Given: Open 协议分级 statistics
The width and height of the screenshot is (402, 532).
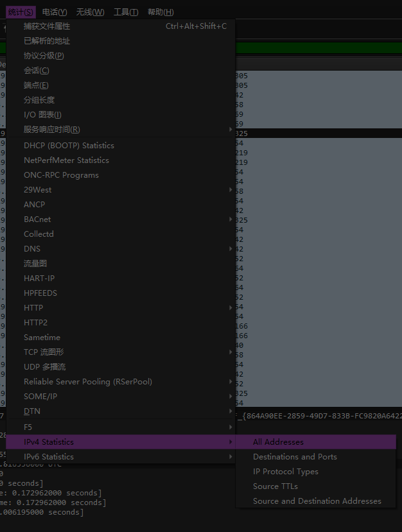Looking at the screenshot, I should pos(44,56).
